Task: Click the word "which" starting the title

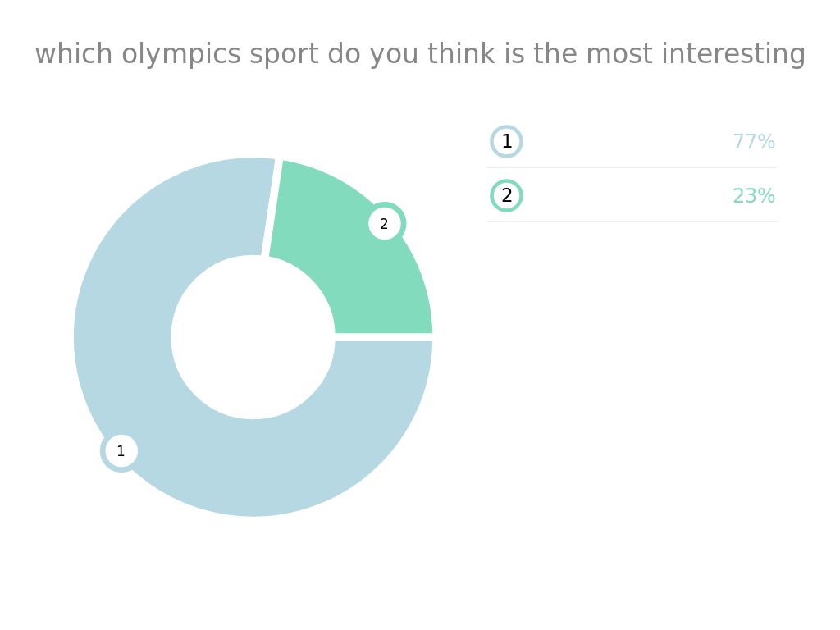Action: (x=74, y=53)
